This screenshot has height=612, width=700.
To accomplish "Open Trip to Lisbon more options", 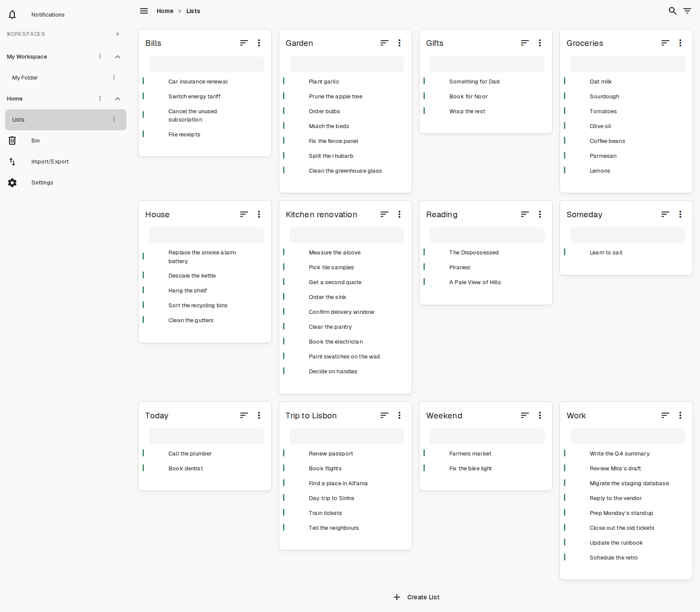I will [399, 415].
